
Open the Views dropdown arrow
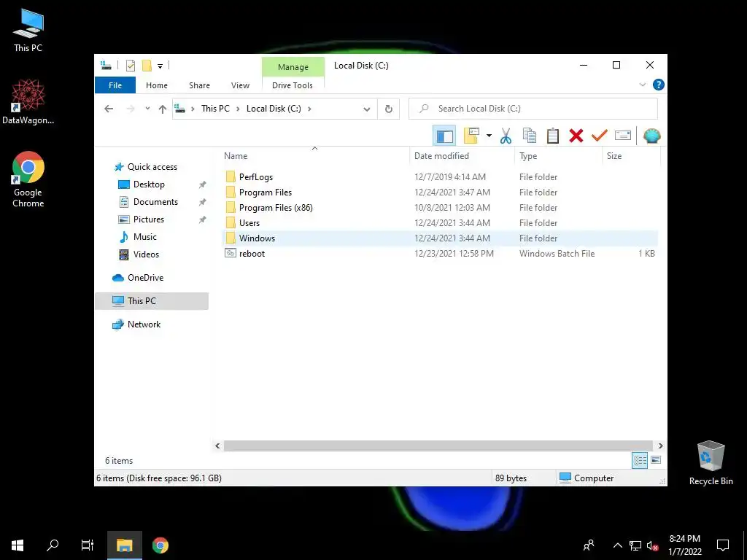click(489, 136)
